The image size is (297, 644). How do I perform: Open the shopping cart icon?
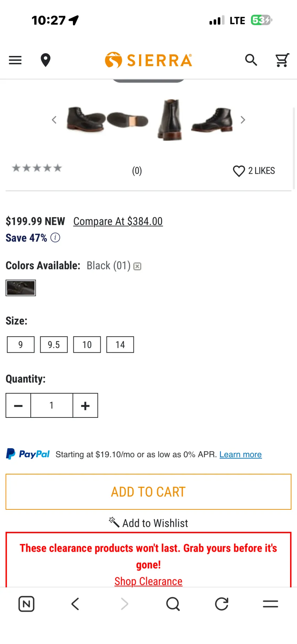282,60
